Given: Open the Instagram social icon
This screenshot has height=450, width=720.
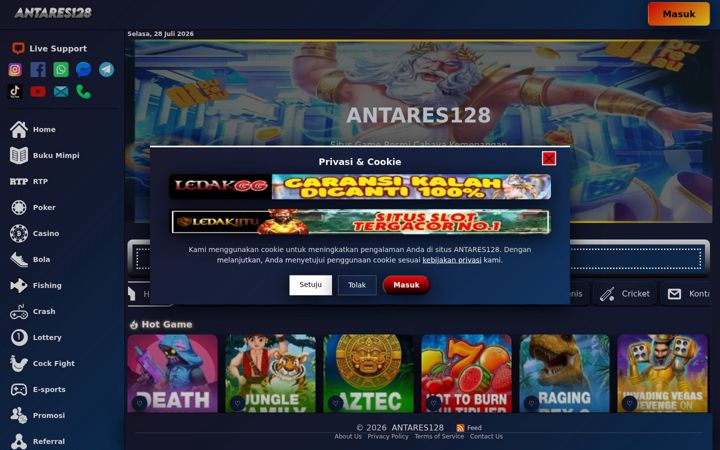Looking at the screenshot, I should click(x=15, y=69).
